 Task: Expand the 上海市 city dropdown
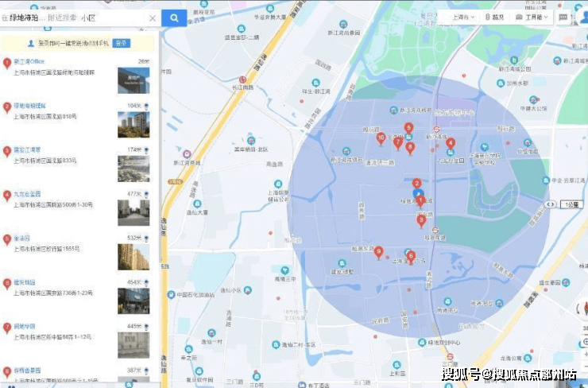[x=463, y=17]
